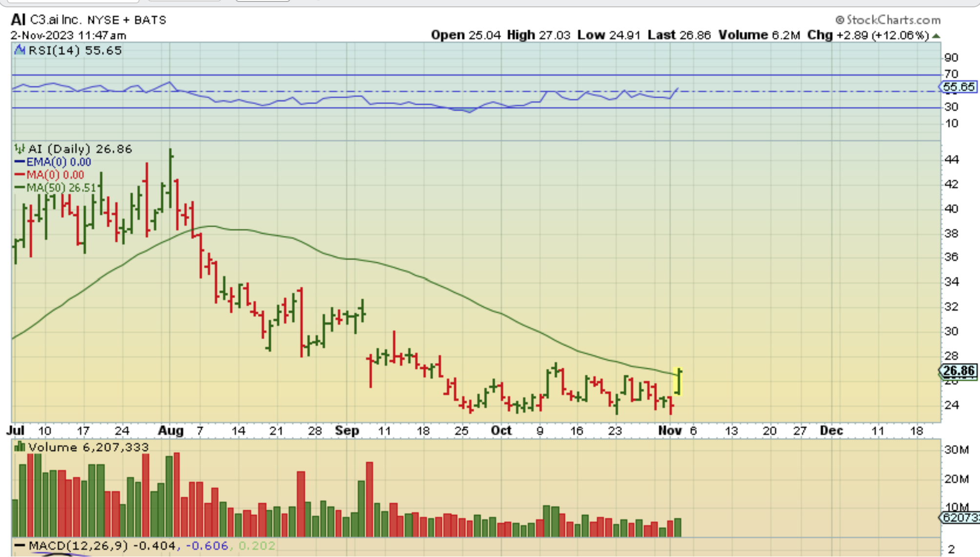Viewport: 980px width, 557px height.
Task: Select the 55.65 RSI value axis label
Action: pos(959,87)
